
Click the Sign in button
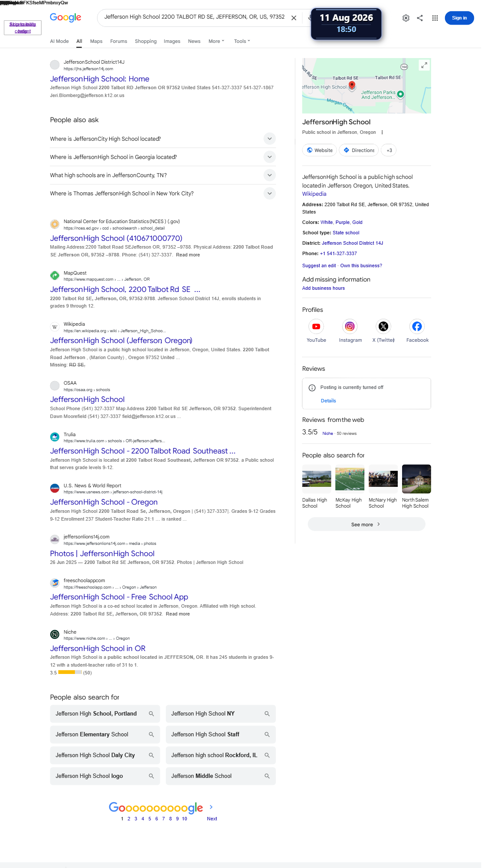[x=459, y=18]
